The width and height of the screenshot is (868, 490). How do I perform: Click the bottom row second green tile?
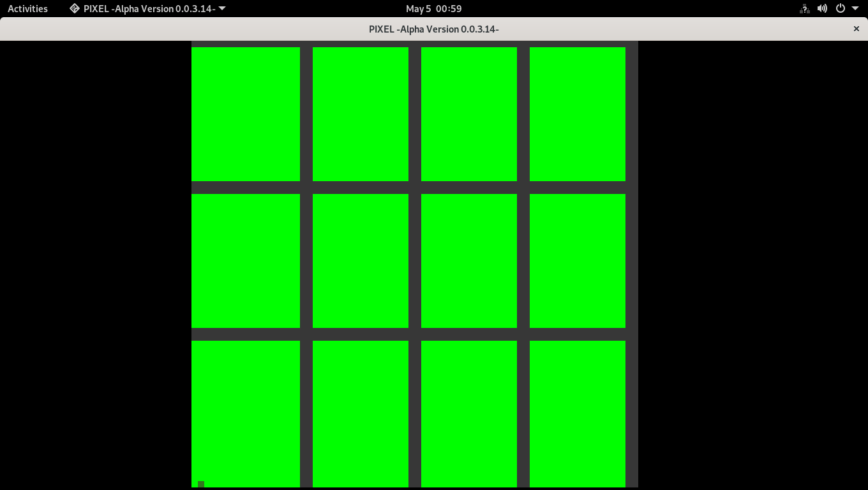(361, 414)
